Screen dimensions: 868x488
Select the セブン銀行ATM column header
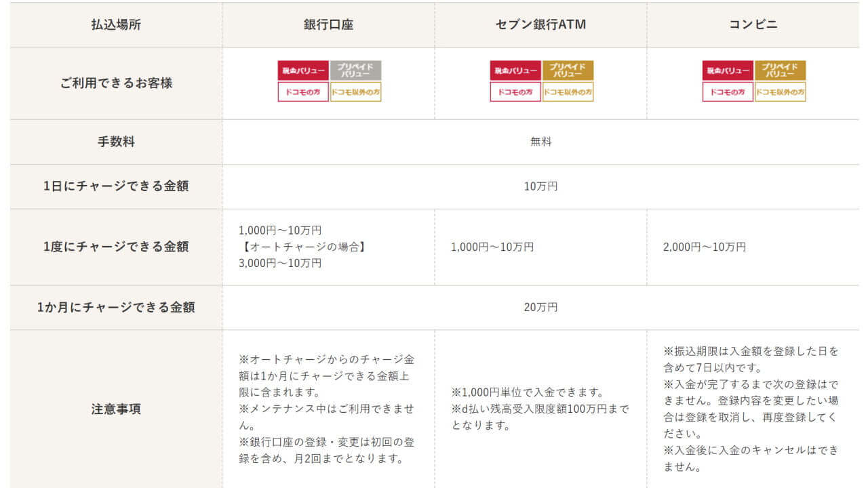tap(540, 25)
